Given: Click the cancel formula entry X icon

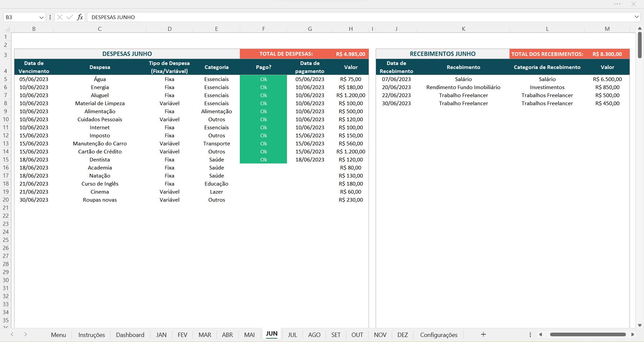Looking at the screenshot, I should point(60,17).
